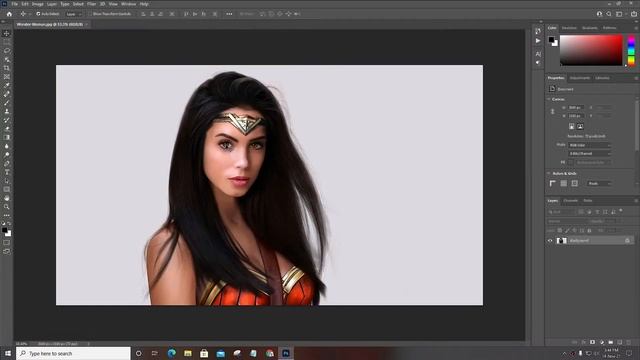Set canvas orientation to portrait
The image size is (640, 360).
(571, 127)
